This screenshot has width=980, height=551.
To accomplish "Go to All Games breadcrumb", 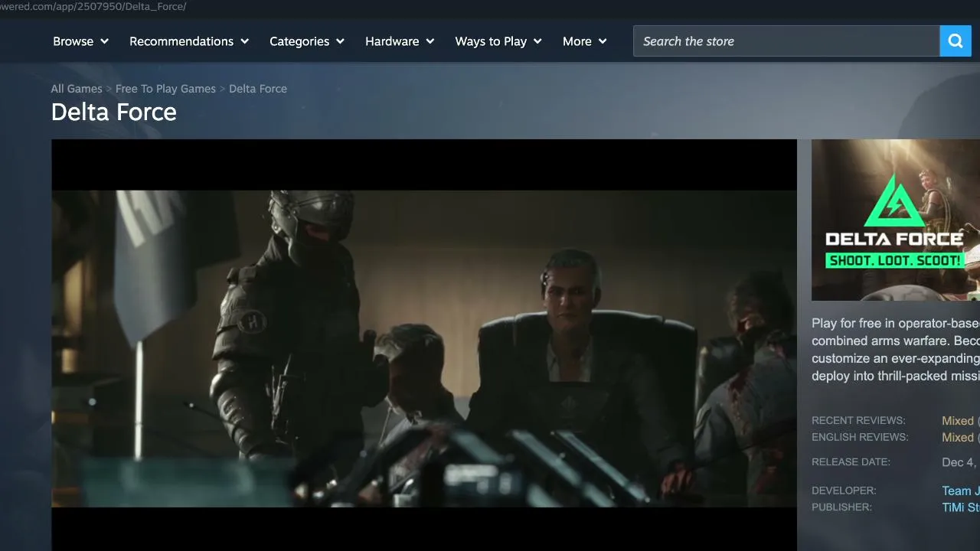I will click(77, 89).
